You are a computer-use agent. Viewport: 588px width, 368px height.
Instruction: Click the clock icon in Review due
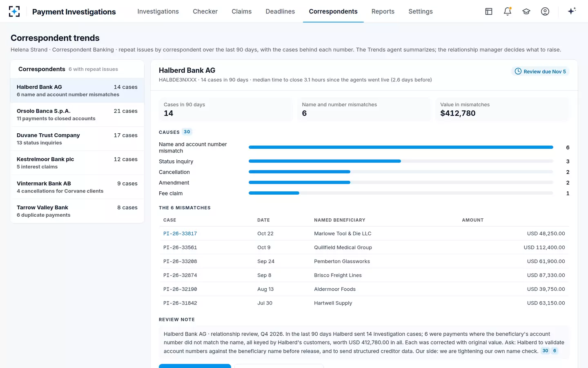tap(518, 71)
